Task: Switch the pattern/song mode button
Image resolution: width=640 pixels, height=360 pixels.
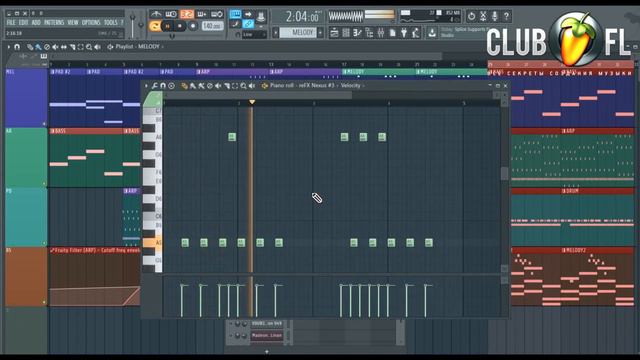Action: [155, 26]
